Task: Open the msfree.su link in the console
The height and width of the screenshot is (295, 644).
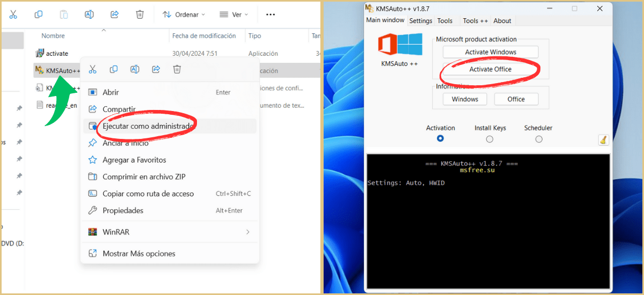Action: click(477, 171)
